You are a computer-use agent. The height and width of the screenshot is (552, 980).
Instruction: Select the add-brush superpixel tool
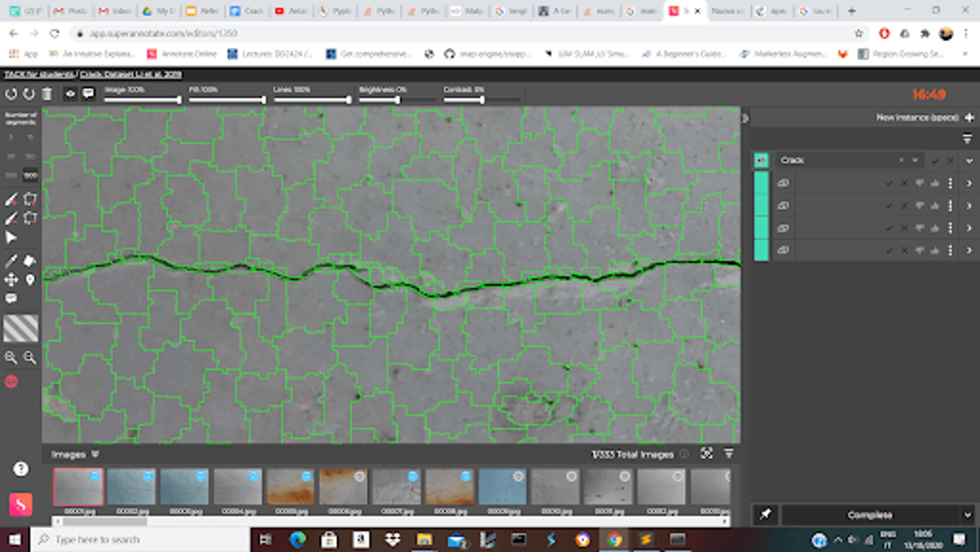point(11,200)
